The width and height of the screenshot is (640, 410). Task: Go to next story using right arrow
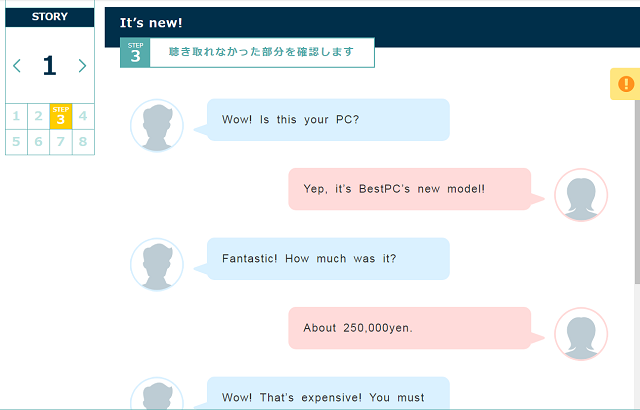coord(82,66)
